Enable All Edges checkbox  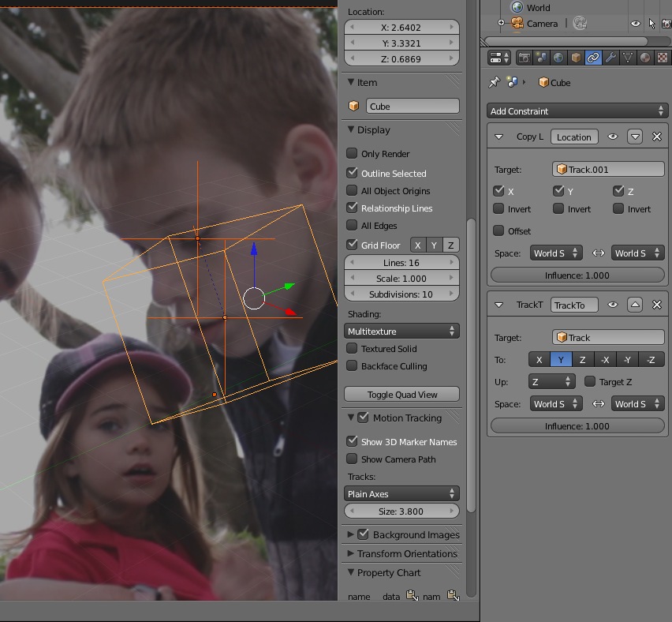(352, 225)
